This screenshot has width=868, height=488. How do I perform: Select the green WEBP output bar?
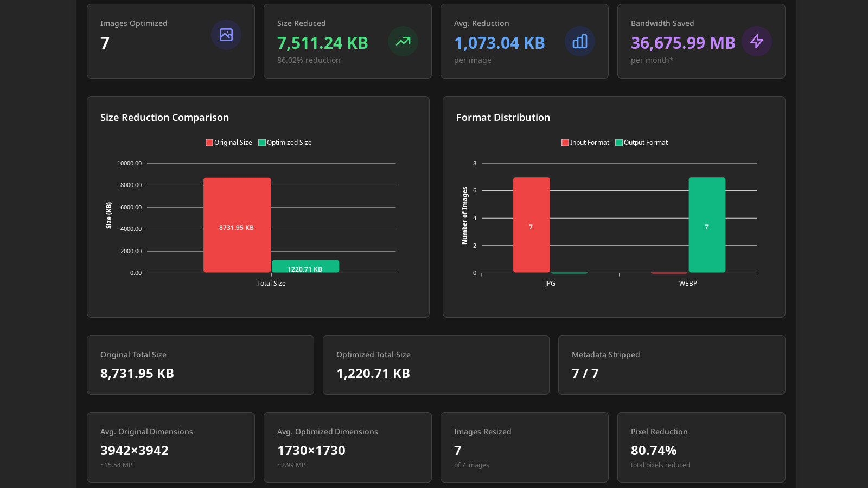707,225
